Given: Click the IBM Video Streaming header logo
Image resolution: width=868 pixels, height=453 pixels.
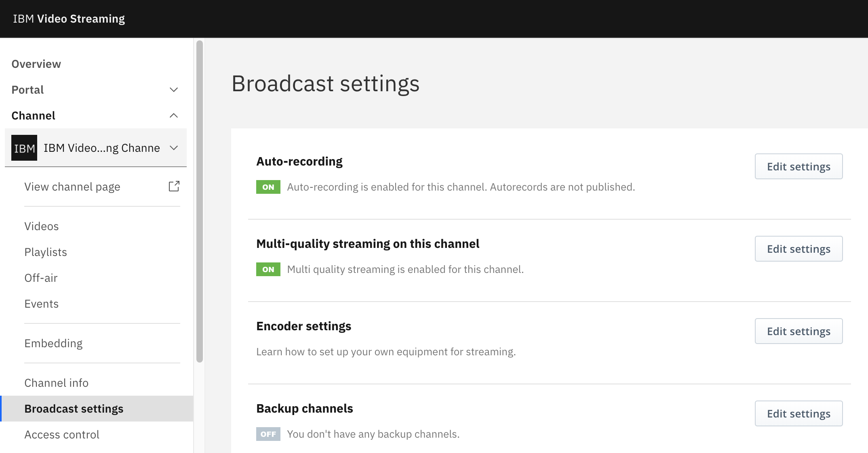Looking at the screenshot, I should [69, 19].
